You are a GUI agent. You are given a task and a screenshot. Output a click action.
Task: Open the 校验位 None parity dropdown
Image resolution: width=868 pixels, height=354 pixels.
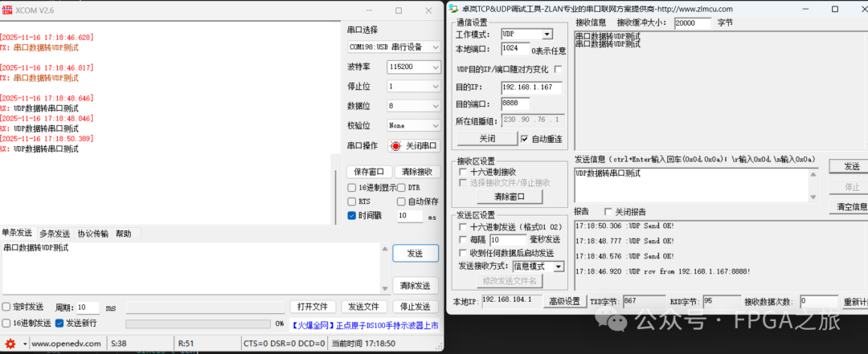[x=414, y=125]
